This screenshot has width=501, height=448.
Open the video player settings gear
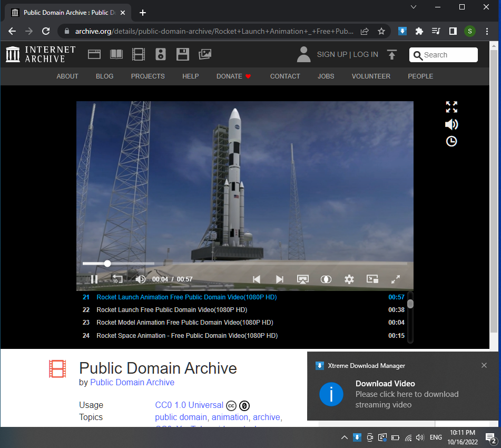point(349,279)
